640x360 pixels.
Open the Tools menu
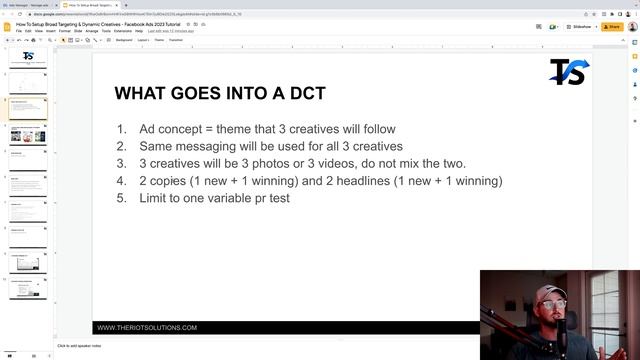click(106, 31)
